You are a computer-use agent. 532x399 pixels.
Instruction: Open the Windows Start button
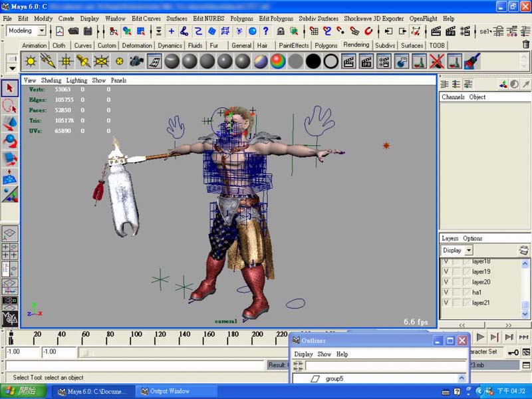pos(23,391)
